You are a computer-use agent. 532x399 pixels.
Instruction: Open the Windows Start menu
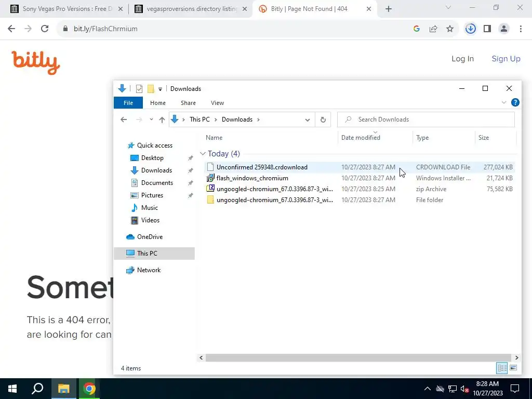pyautogui.click(x=12, y=389)
